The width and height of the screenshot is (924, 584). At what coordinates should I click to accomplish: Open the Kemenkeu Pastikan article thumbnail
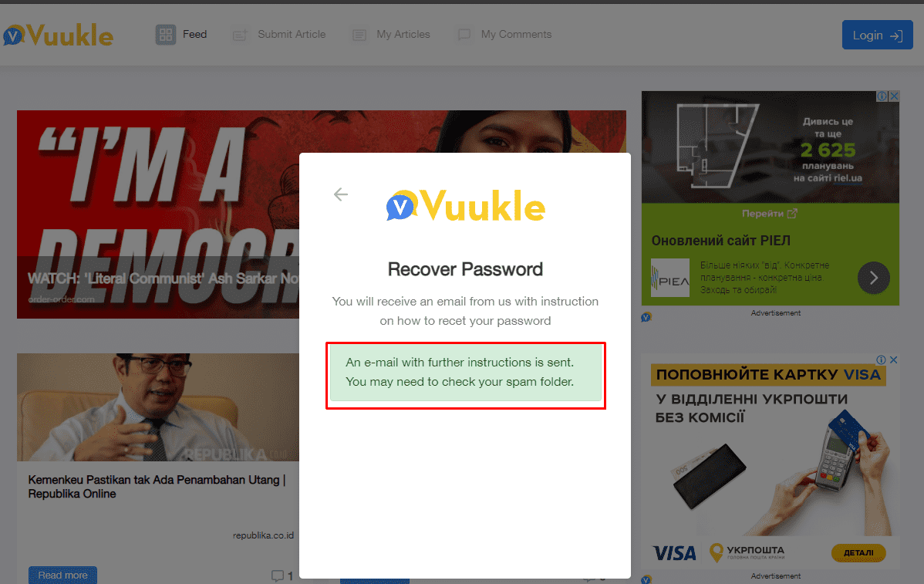tap(158, 407)
